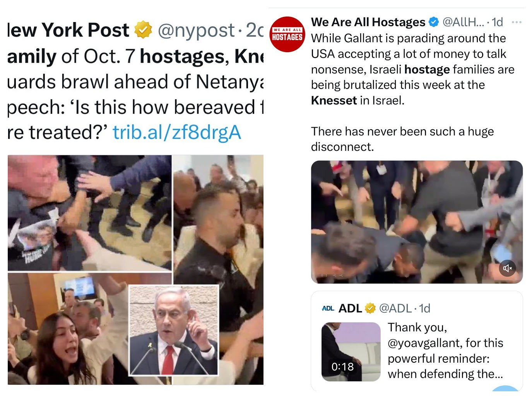
Task: Click the ADL logo icon
Action: (x=328, y=308)
